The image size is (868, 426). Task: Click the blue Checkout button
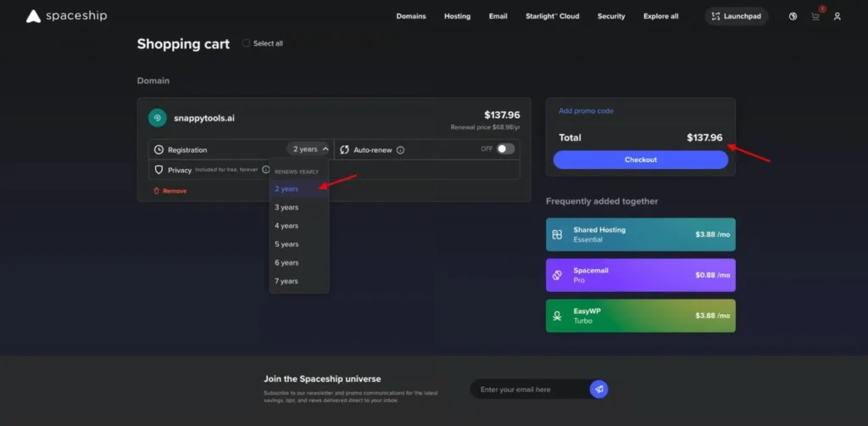click(x=640, y=160)
